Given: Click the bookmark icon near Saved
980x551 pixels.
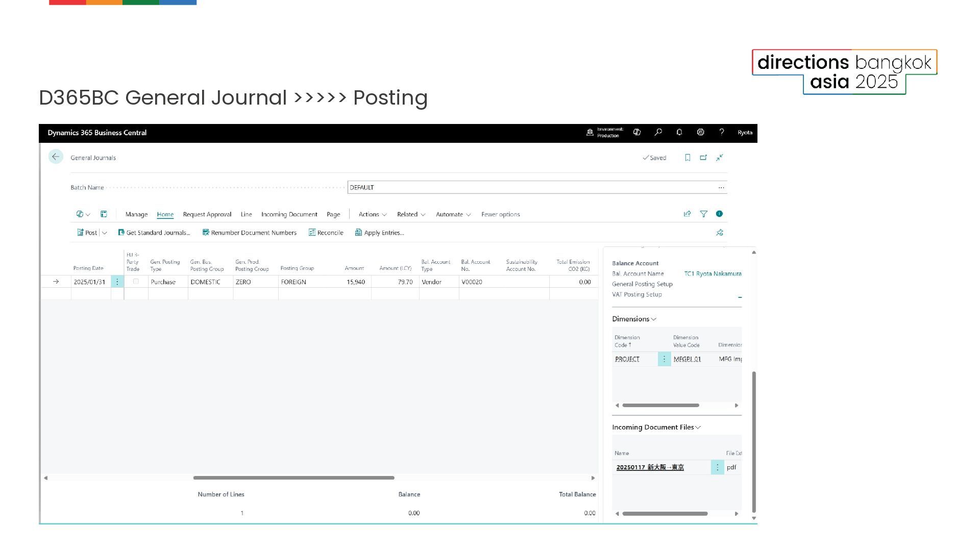Looking at the screenshot, I should [688, 158].
